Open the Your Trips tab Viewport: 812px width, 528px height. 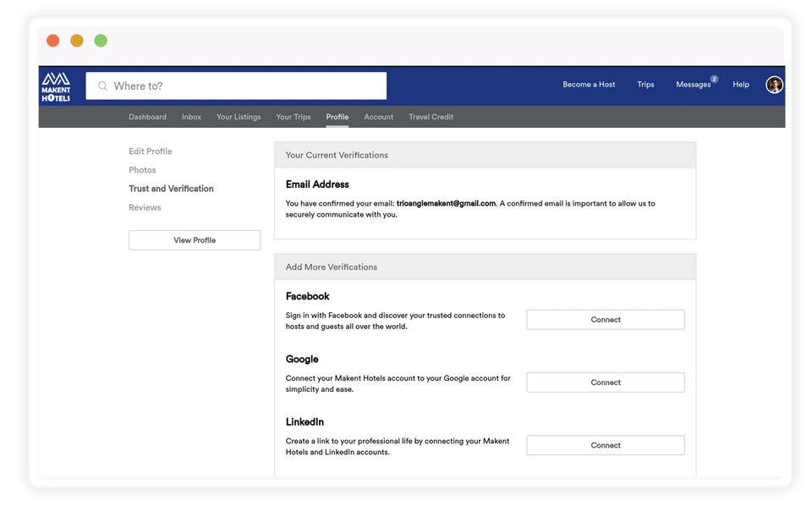[x=294, y=117]
